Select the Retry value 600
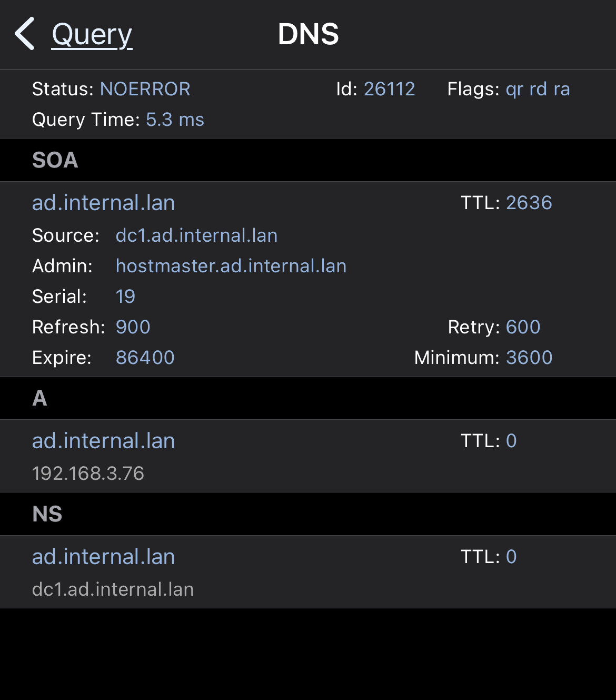 (x=523, y=327)
